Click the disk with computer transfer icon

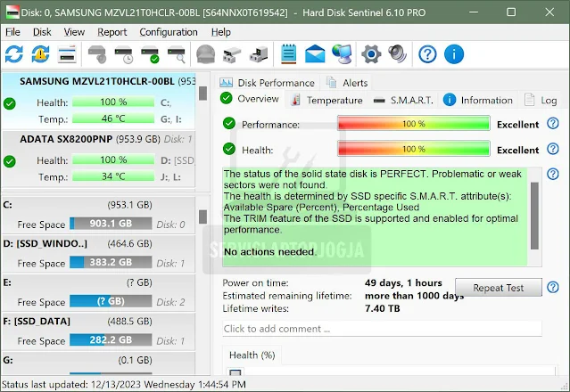coord(259,54)
